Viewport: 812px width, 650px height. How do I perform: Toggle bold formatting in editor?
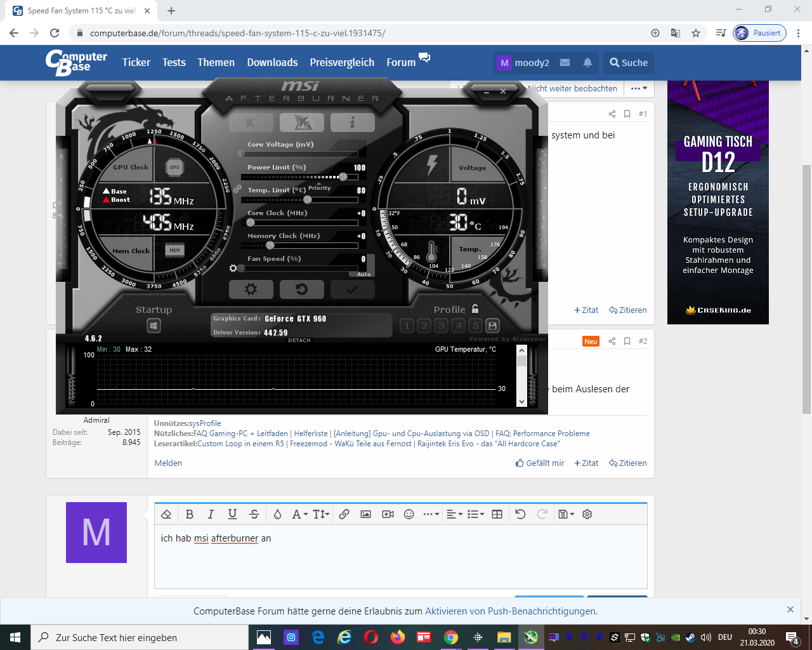189,514
